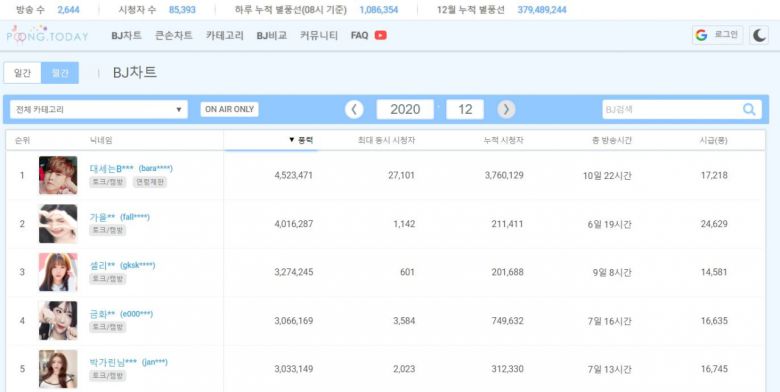Select the 2020 year field
The width and height of the screenshot is (780, 392).
[405, 109]
